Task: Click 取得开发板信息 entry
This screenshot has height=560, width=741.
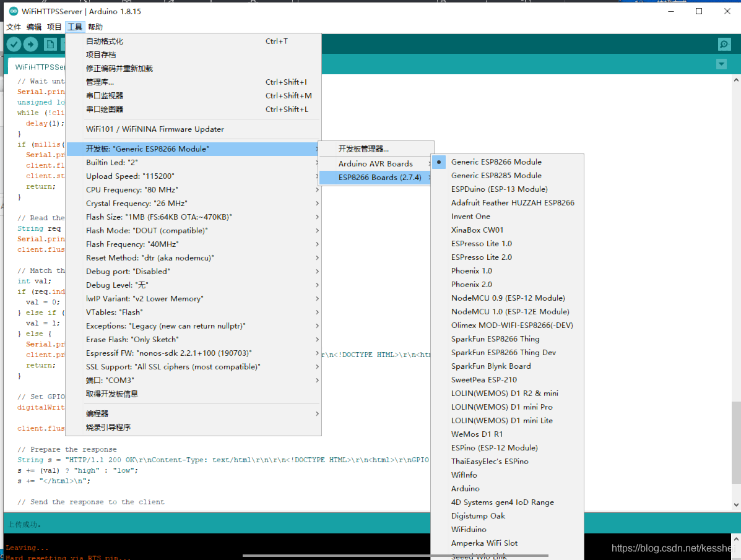Action: 194,394
